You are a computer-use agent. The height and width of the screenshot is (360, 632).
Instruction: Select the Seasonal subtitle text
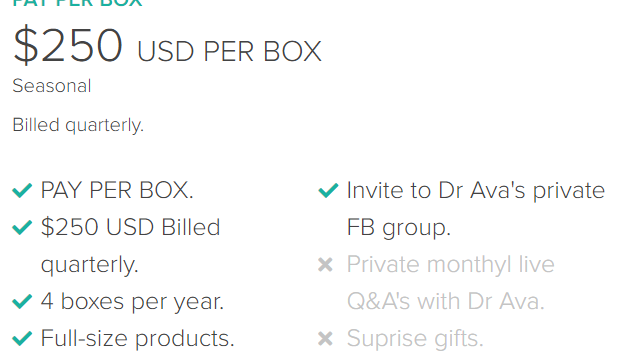(x=52, y=86)
